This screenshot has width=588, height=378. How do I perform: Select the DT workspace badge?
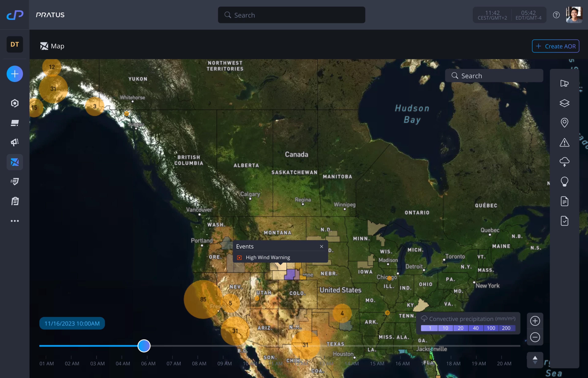[15, 44]
